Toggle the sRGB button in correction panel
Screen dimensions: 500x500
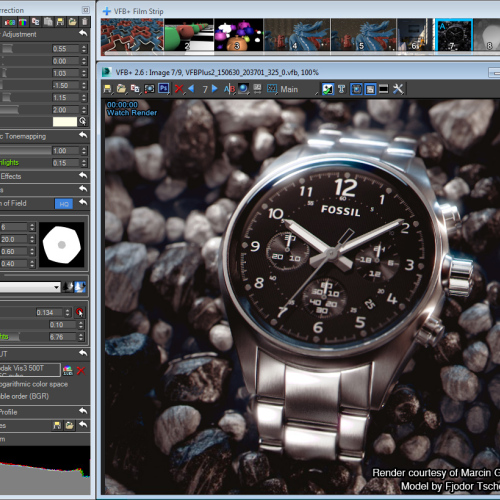[x=10, y=22]
